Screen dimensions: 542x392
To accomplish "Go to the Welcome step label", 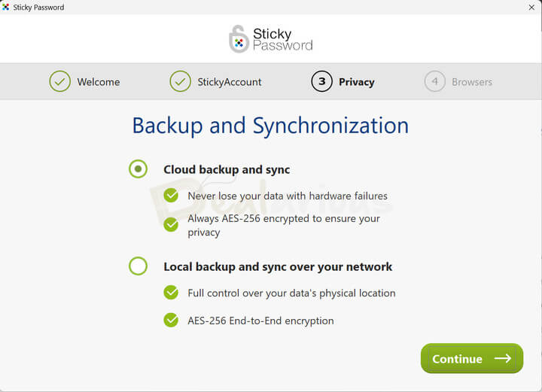I will (99, 82).
